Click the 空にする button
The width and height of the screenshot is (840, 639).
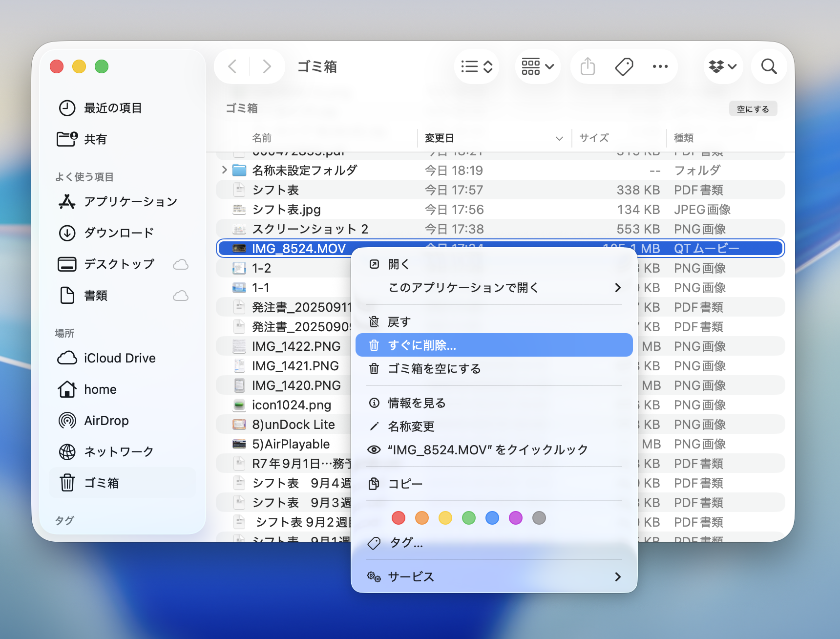pyautogui.click(x=753, y=109)
